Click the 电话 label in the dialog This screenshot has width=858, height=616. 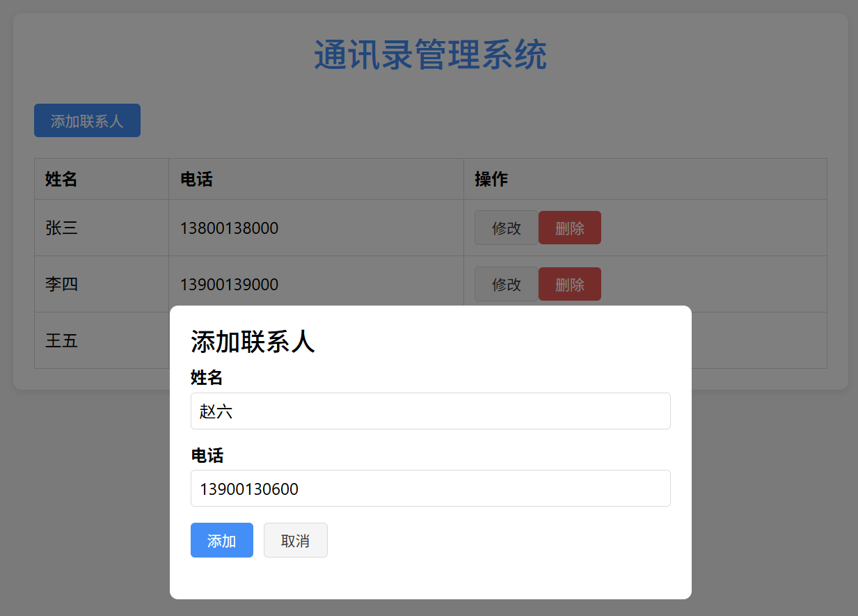(x=207, y=455)
